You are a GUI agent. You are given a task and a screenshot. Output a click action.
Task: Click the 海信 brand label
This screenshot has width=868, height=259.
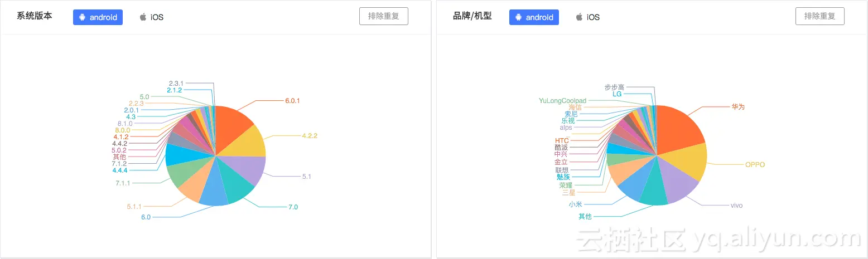click(575, 107)
